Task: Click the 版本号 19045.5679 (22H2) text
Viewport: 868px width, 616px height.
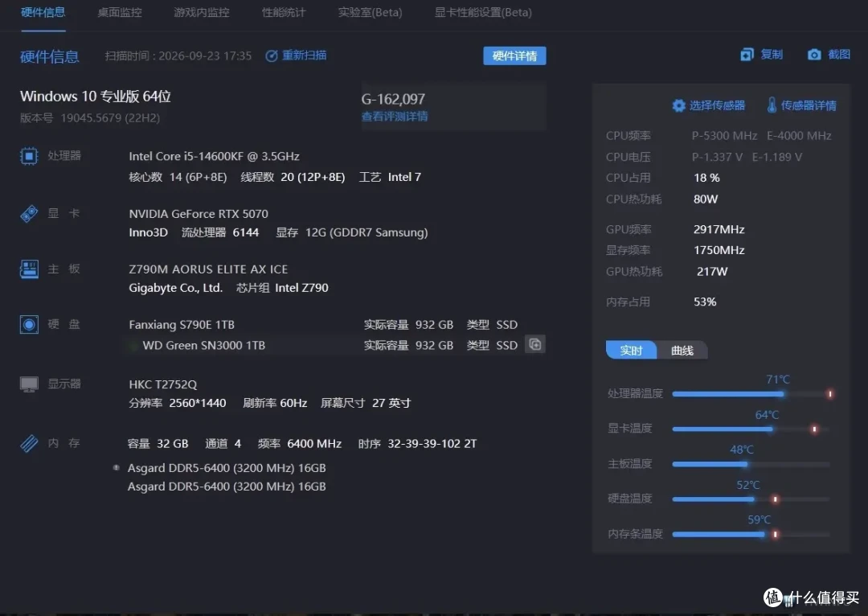Action: pos(90,118)
